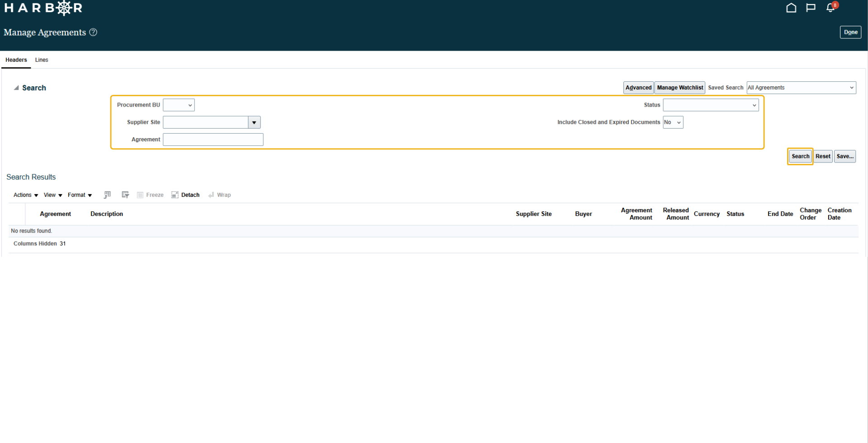Click the Status column header

point(735,214)
